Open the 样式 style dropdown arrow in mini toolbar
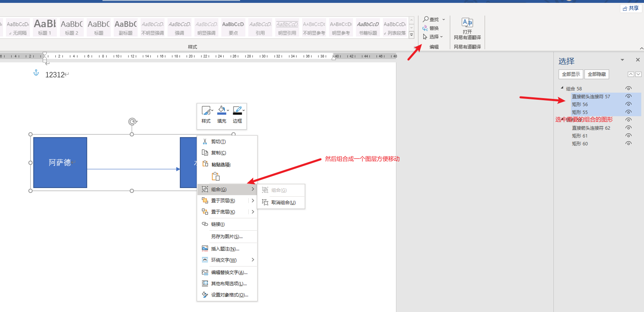Image resolution: width=644 pixels, height=312 pixels. click(x=212, y=110)
